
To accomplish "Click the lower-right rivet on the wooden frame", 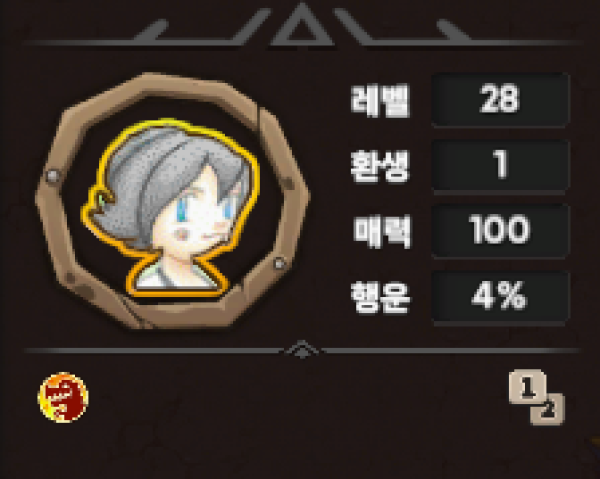I will coord(279,263).
